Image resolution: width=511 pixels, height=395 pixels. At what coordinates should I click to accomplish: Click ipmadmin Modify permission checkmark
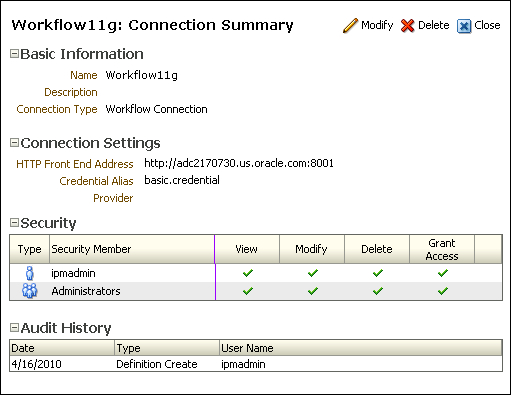(x=313, y=273)
